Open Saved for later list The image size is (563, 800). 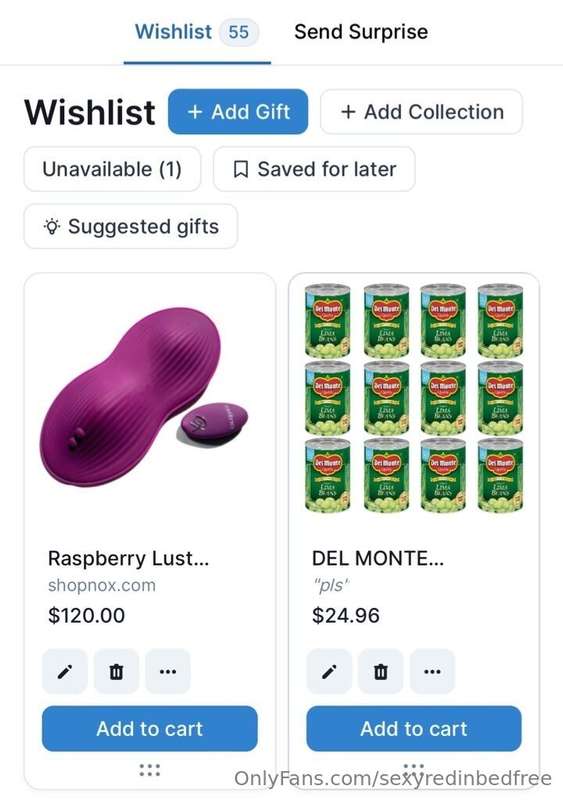314,169
